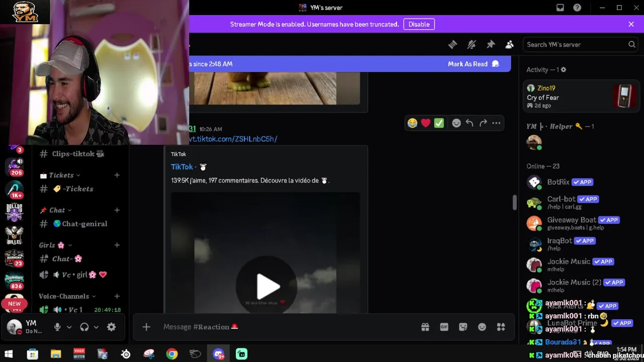Open the GIF picker
This screenshot has height=362, width=644.
pyautogui.click(x=444, y=327)
